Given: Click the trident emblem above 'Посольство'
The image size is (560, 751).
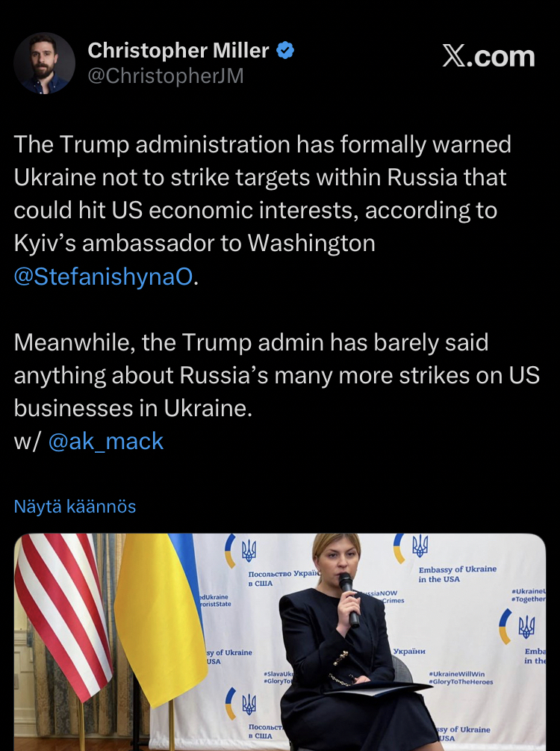Looking at the screenshot, I should (249, 550).
